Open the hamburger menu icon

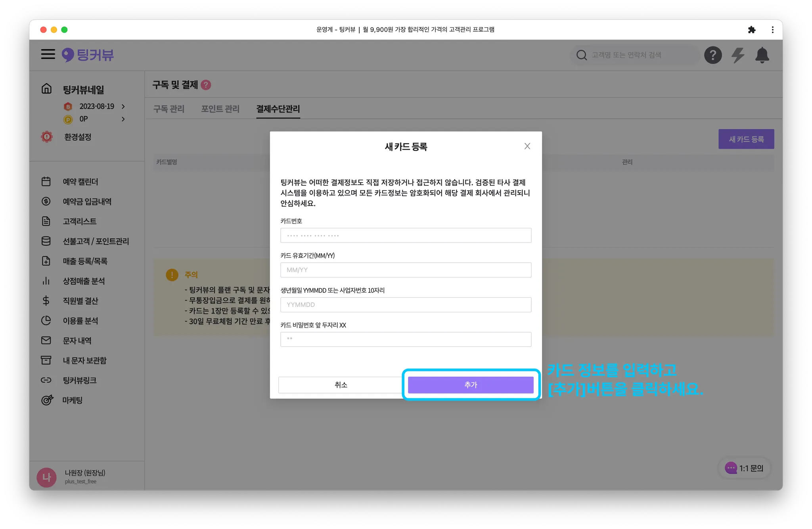(48, 54)
